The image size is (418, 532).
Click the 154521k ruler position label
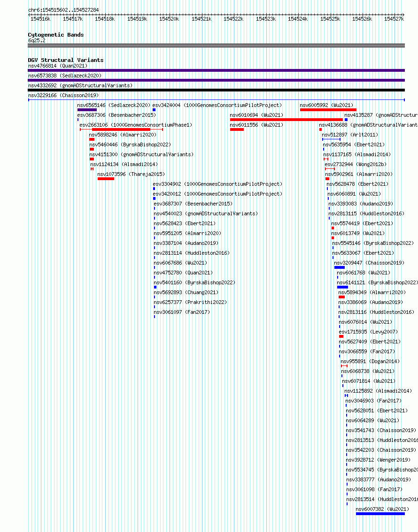point(201,19)
